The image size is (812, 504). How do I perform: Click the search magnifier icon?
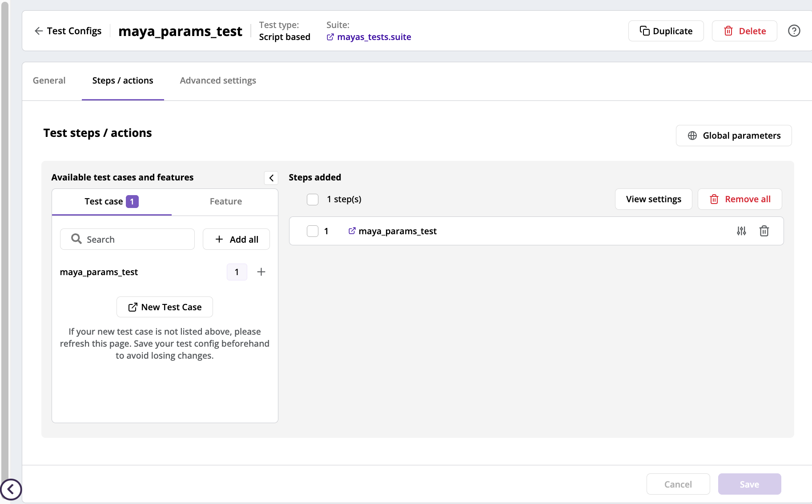point(76,239)
